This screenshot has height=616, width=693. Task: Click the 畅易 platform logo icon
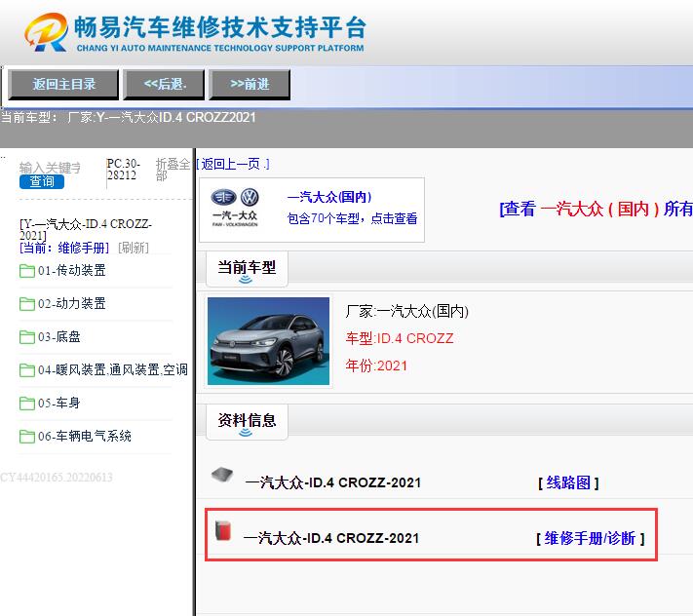coord(46,32)
